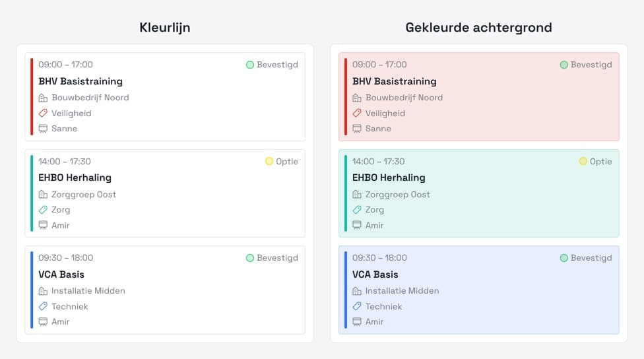Click building icon beside Bouwbedrijf Noord in Kleurlijn column
This screenshot has width=644, height=359.
(x=43, y=98)
